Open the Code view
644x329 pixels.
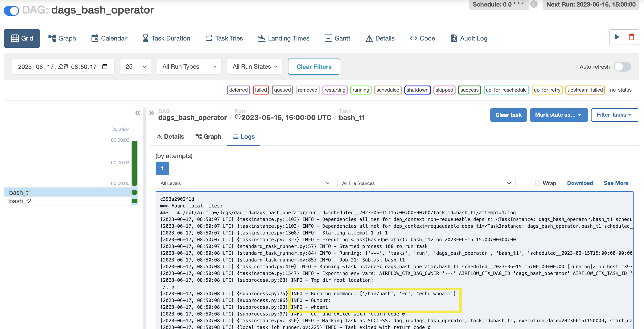coord(422,38)
